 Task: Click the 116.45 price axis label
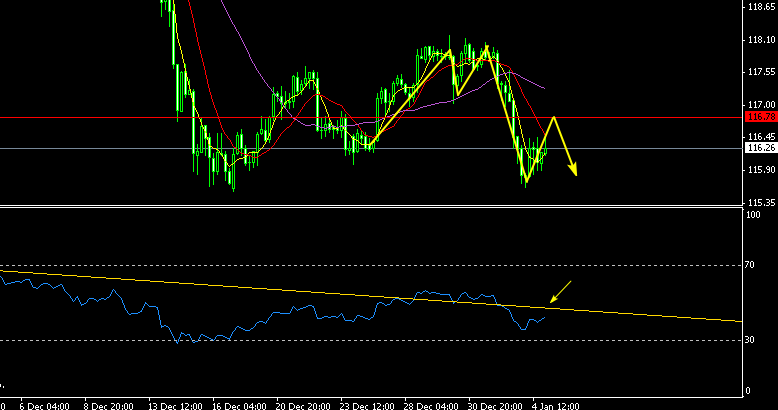point(762,137)
